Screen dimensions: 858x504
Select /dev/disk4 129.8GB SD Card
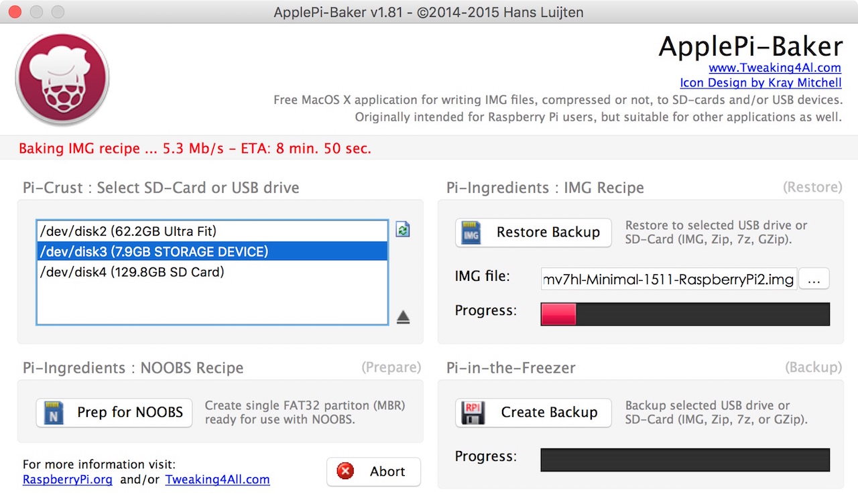[x=132, y=272]
